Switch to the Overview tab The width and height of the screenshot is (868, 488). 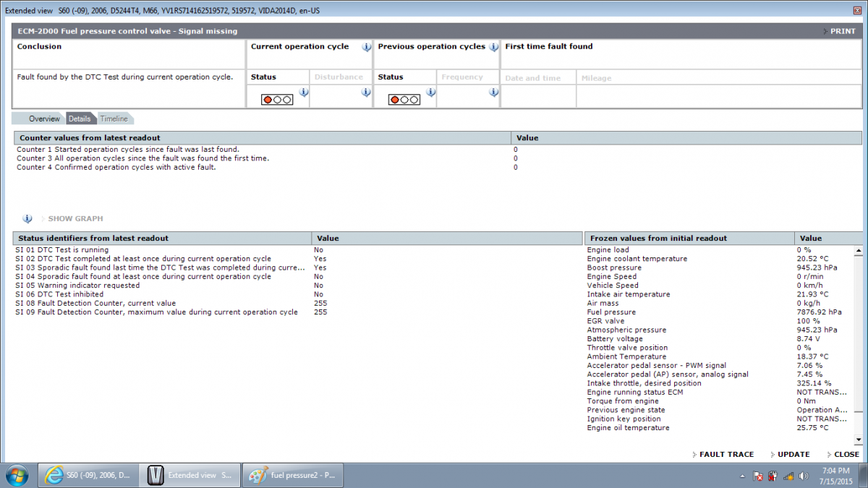pos(44,119)
